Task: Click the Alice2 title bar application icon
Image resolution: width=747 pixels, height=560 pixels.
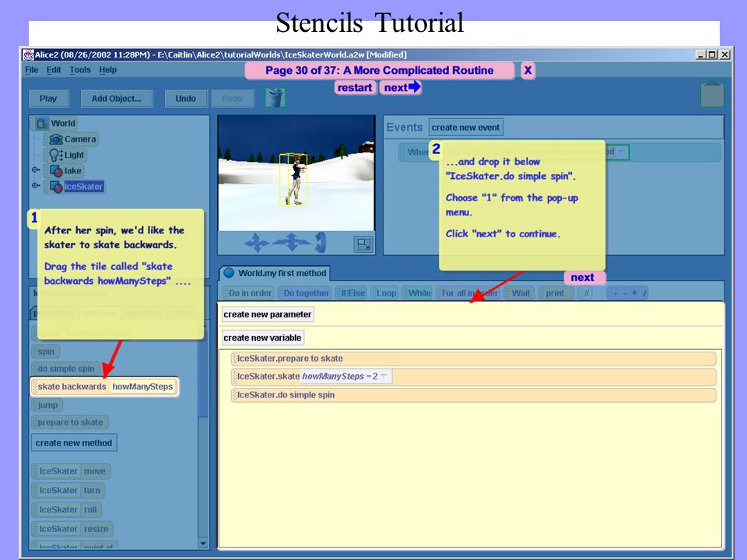Action: click(x=29, y=54)
